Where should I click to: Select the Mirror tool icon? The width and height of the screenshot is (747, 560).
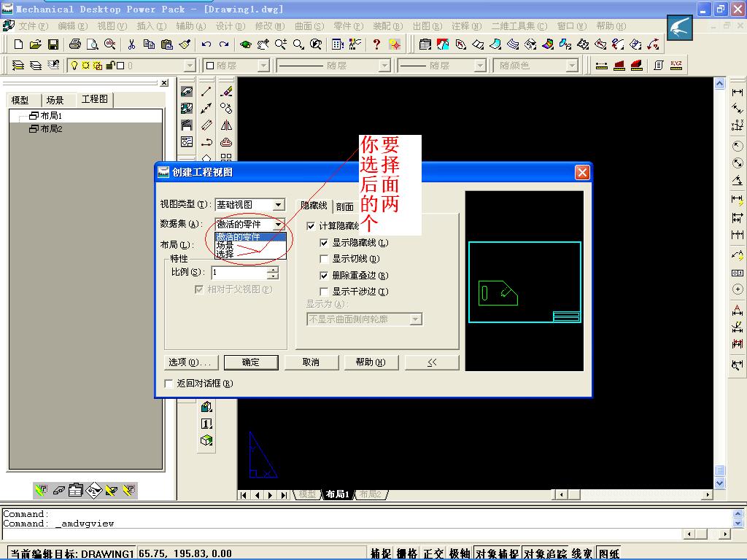(226, 125)
